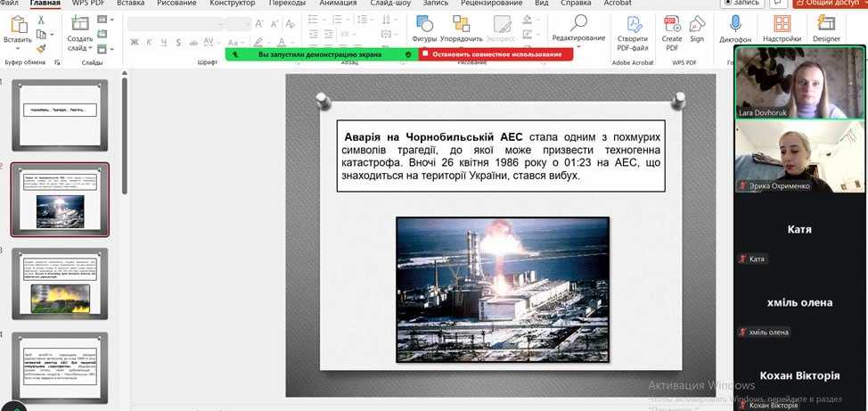Click the Sign PDF icon

click(x=697, y=24)
